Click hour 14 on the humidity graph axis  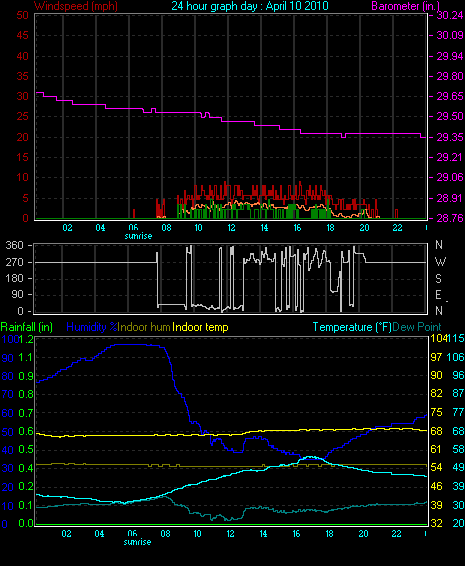pyautogui.click(x=264, y=534)
